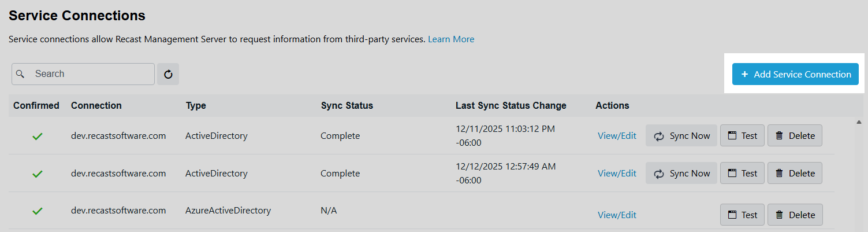This screenshot has height=232, width=868.
Task: Click the magnifier icon in search box
Action: pyautogui.click(x=20, y=74)
